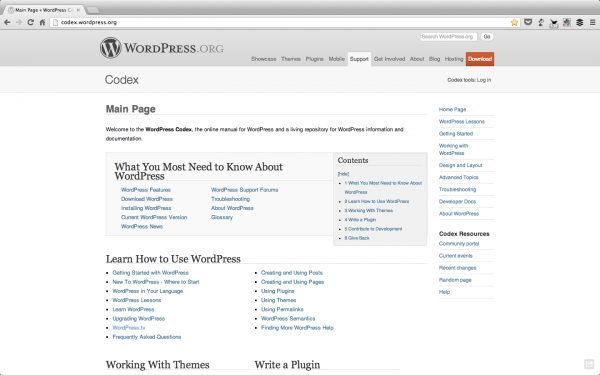Open Frequently Asked Questions link
The width and height of the screenshot is (600, 375).
click(147, 337)
